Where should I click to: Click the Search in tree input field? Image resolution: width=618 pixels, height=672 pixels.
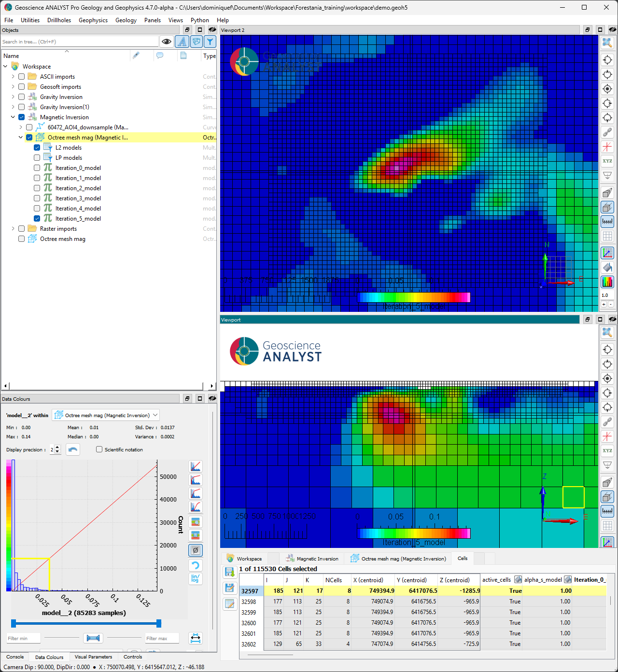click(x=80, y=42)
